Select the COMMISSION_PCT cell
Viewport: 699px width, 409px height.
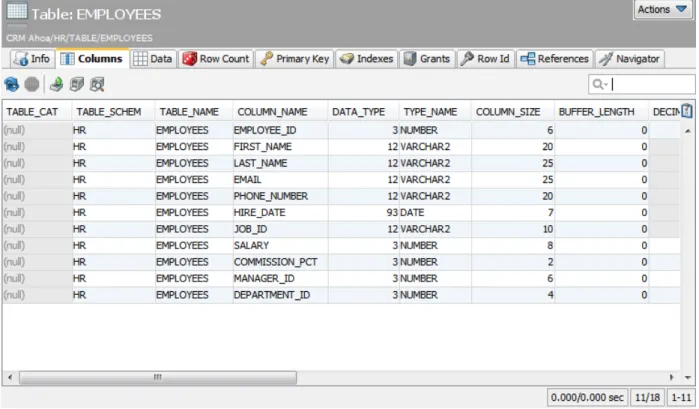coord(280,262)
